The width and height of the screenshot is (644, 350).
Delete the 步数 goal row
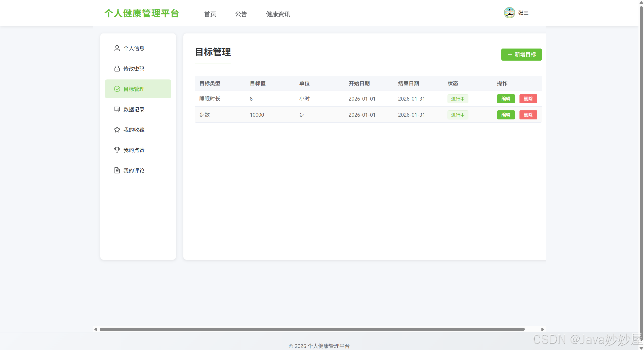[x=528, y=115]
